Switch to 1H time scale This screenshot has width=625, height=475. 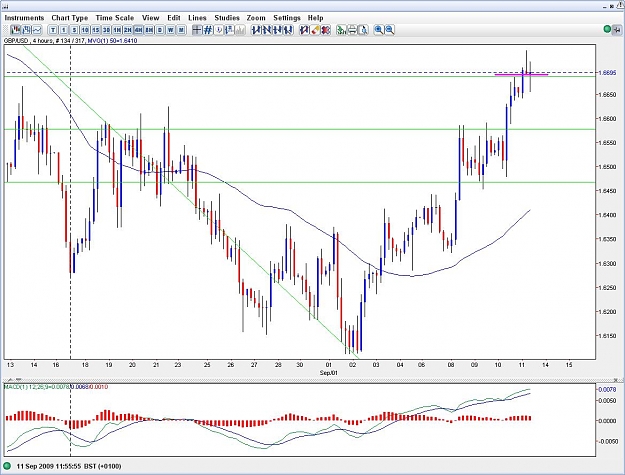pyautogui.click(x=117, y=30)
